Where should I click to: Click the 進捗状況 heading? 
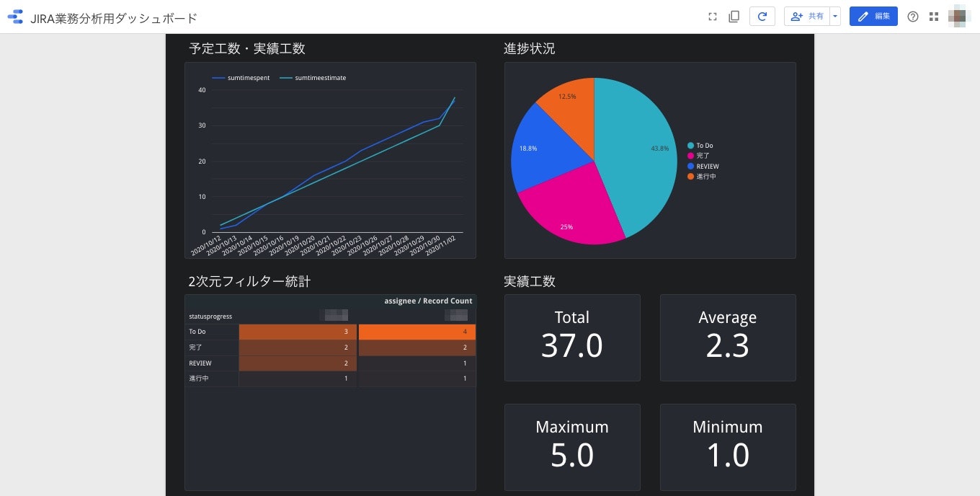[530, 49]
